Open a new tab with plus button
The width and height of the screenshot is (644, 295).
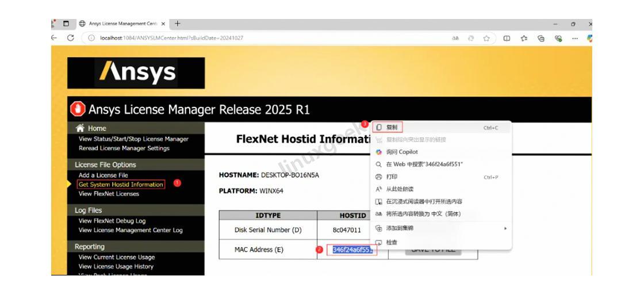(178, 24)
